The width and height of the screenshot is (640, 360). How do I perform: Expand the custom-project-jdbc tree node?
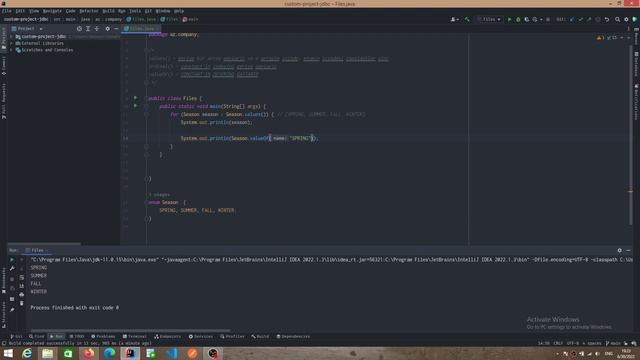[11, 36]
